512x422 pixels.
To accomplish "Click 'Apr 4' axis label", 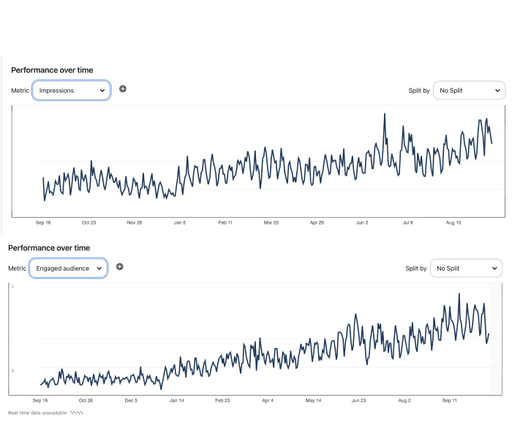I will [x=268, y=400].
